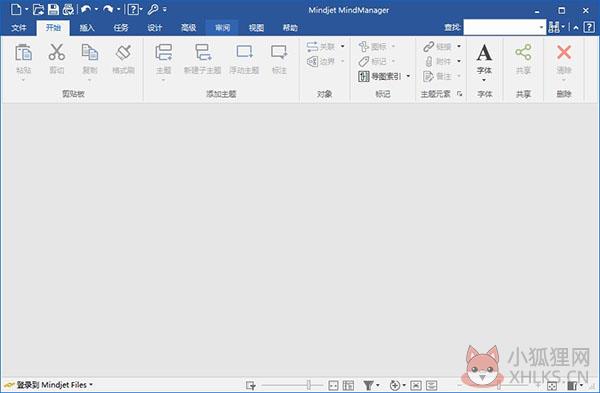Expand the Link (链接) dropdown arrow
The width and height of the screenshot is (600, 393).
pos(459,47)
